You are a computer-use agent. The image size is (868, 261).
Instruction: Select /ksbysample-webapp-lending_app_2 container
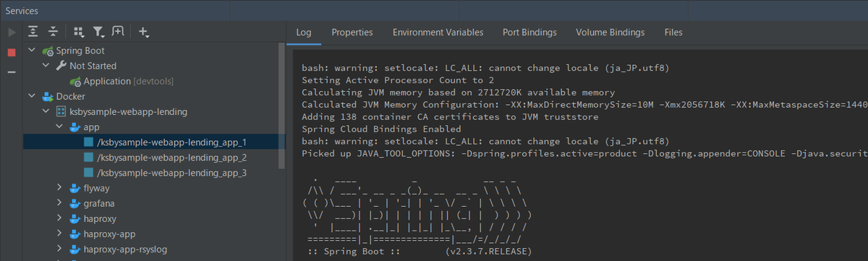[x=171, y=157]
